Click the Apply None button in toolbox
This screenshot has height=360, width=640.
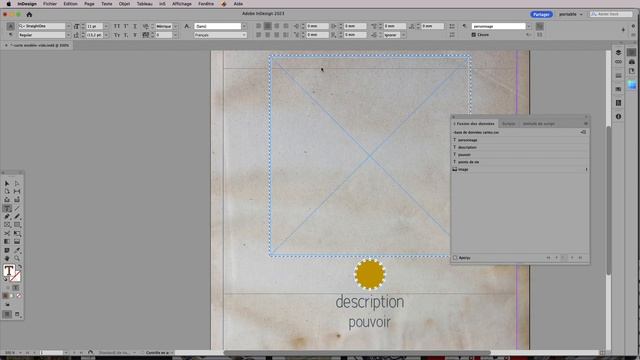point(18,296)
